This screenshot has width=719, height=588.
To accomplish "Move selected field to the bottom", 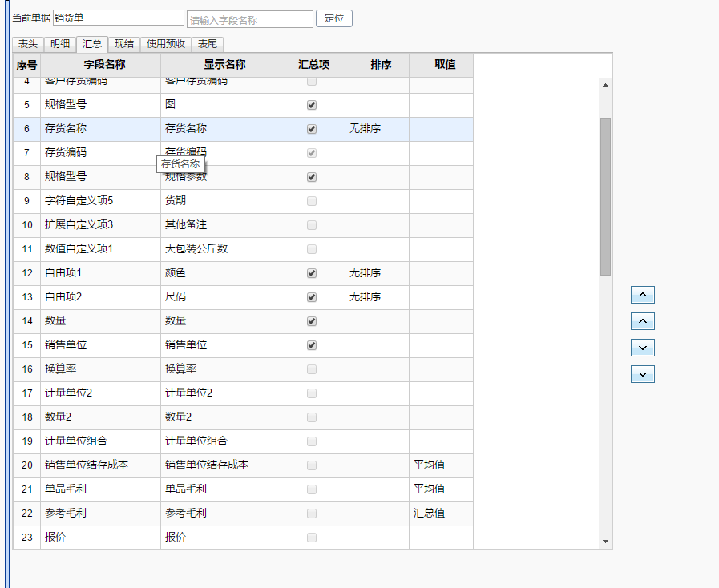I will [642, 374].
